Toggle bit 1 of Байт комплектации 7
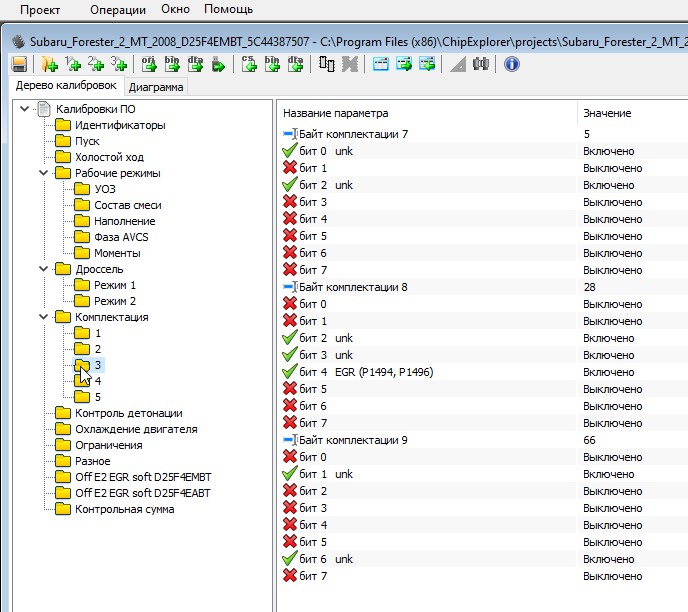The width and height of the screenshot is (688, 612). [x=291, y=168]
